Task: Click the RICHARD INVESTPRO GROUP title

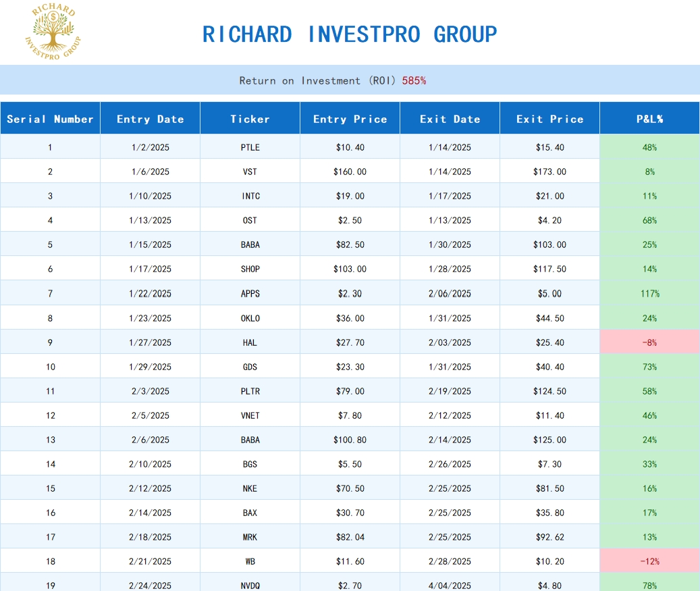Action: pos(350,34)
